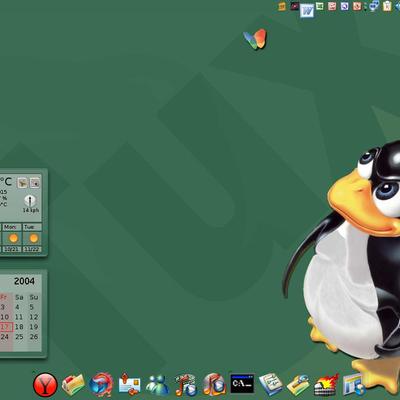
Task: Open the red Y launcher in the dock
Action: [45, 385]
